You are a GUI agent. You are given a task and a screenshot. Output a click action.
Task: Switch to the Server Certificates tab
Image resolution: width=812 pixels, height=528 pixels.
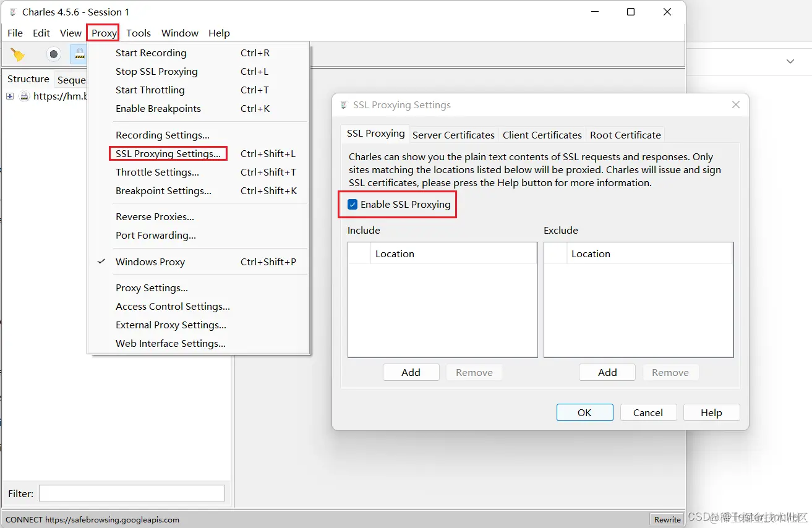(453, 135)
